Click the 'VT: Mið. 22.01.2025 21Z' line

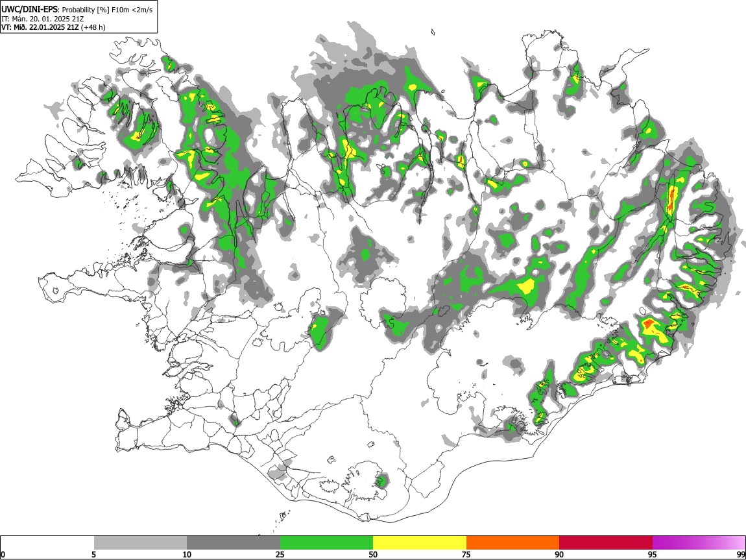click(40, 27)
